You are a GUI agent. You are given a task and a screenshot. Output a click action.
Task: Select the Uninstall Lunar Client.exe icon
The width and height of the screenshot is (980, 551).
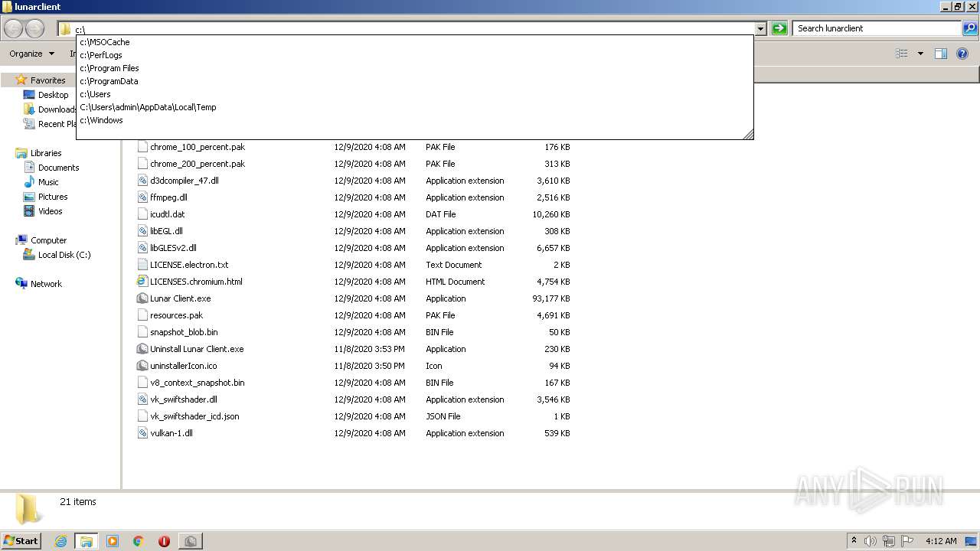pos(142,349)
